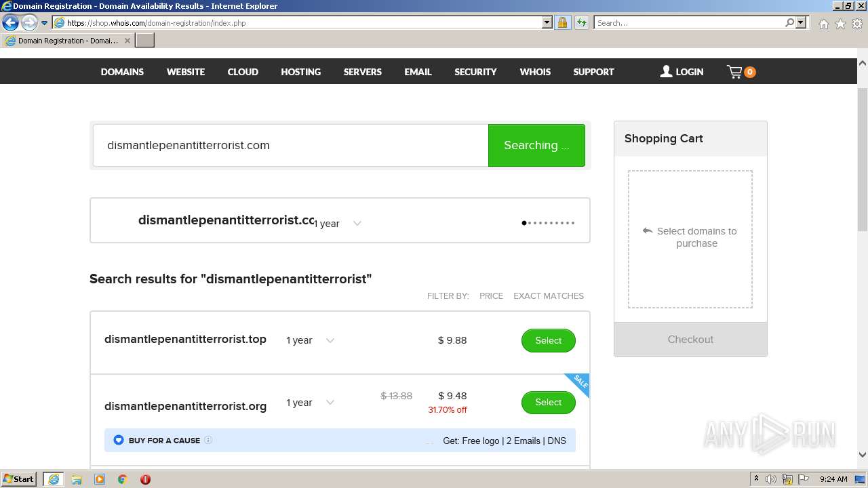Image resolution: width=868 pixels, height=488 pixels.
Task: Open the Windows Start button
Action: click(x=19, y=479)
